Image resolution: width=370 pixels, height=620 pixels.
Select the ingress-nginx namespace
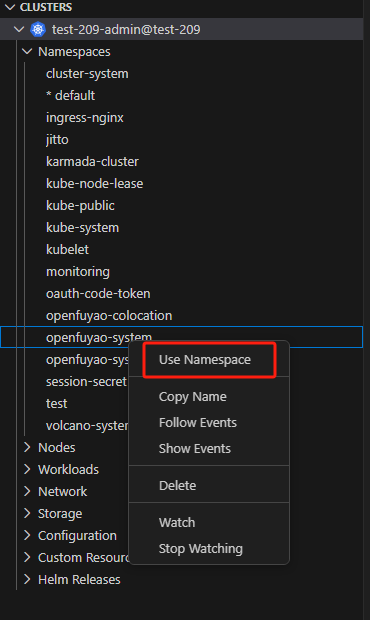click(85, 117)
